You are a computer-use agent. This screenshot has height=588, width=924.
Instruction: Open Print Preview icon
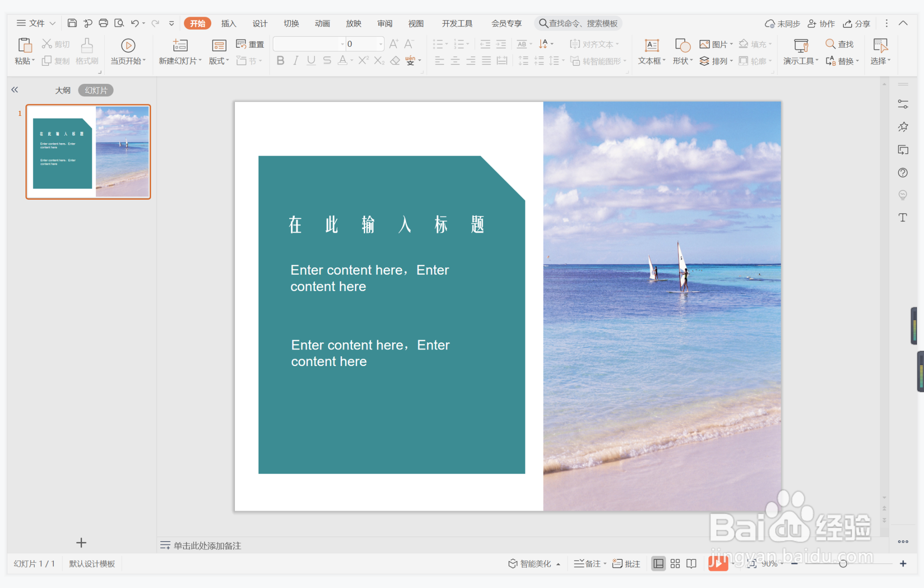[x=119, y=23]
